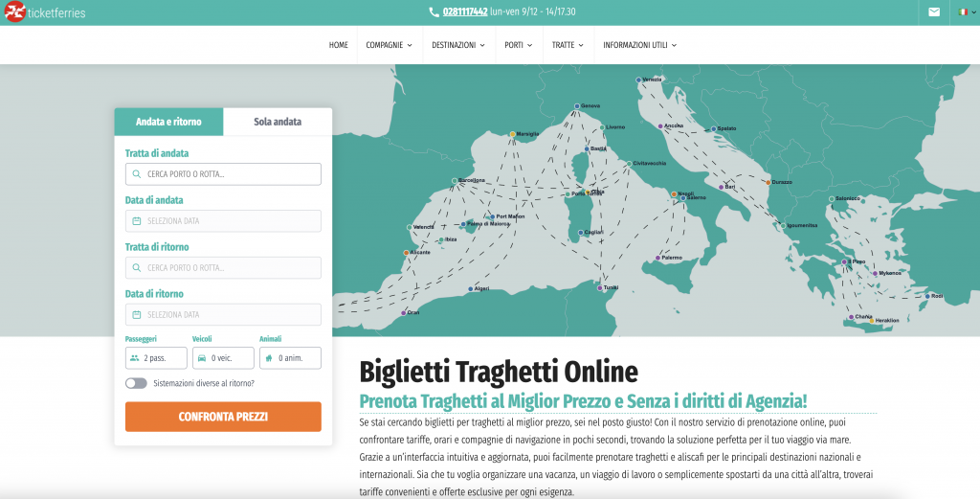
Task: Select the Andata e ritorno tab
Action: (168, 122)
